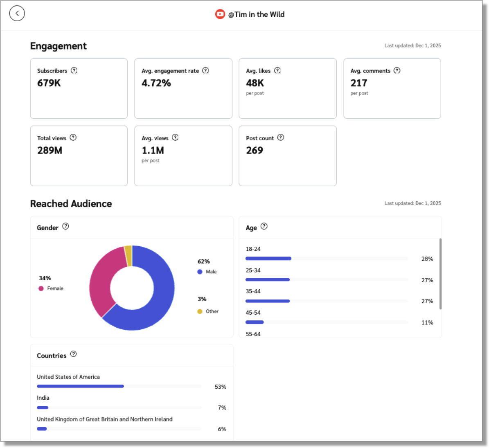
Task: Click the 679K subscribers value
Action: [49, 83]
